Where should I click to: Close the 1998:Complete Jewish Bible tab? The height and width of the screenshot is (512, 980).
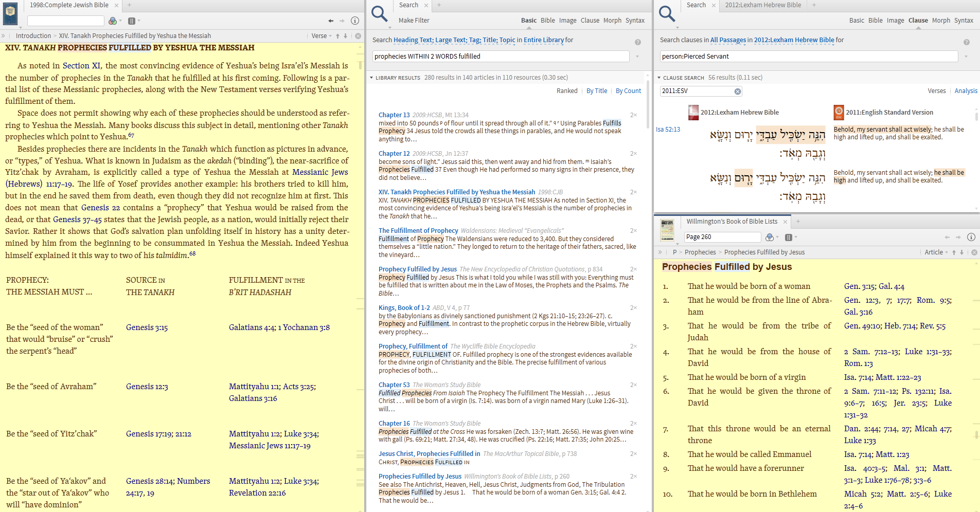(x=116, y=5)
